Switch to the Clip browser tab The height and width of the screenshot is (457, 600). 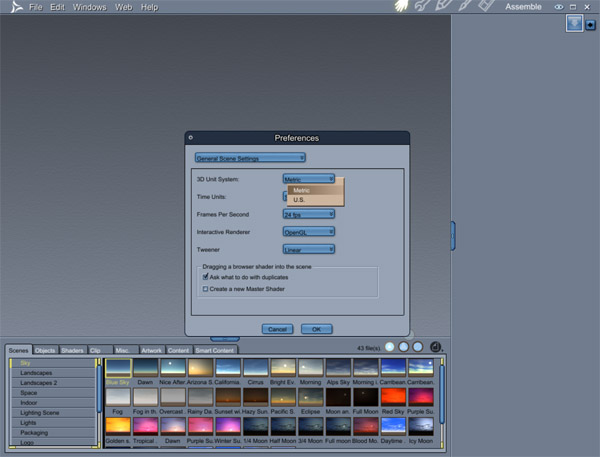point(100,350)
